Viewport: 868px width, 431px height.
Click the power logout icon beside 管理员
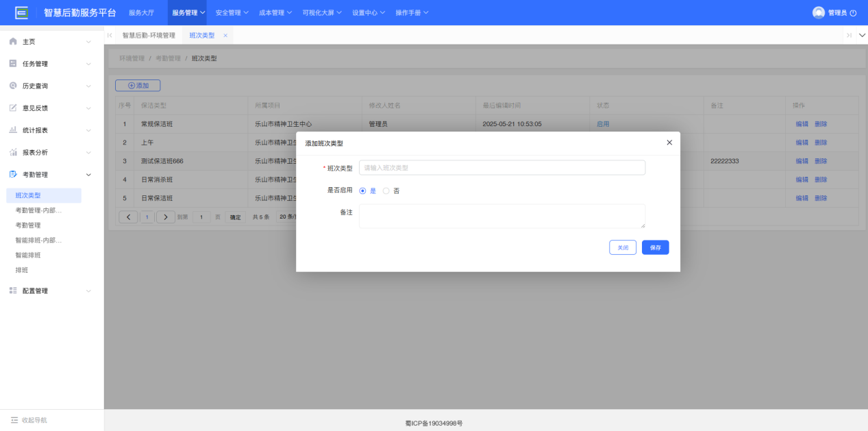853,13
